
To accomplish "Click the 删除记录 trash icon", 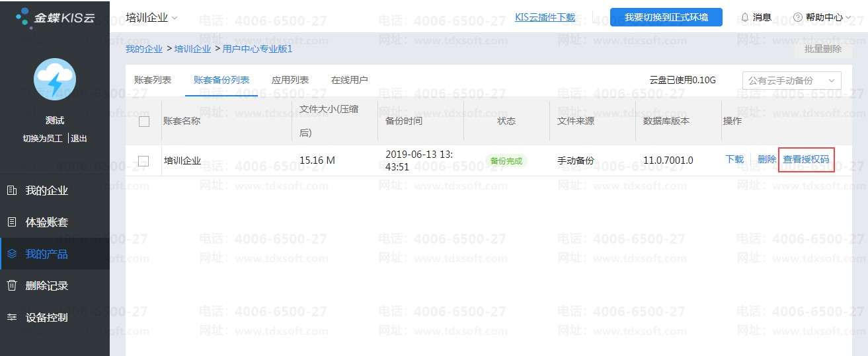I will (11, 285).
